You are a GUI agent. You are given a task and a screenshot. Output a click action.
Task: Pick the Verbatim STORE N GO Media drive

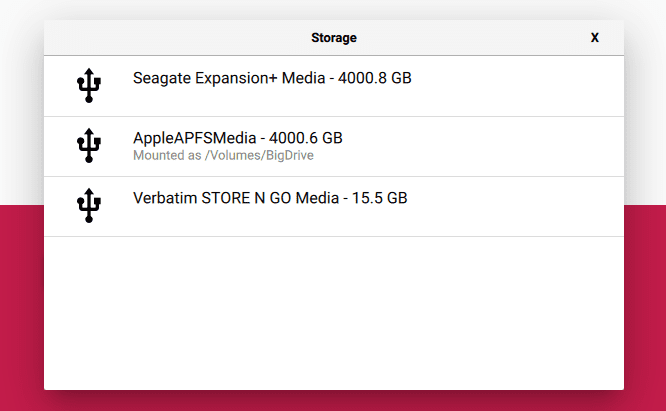(x=334, y=206)
